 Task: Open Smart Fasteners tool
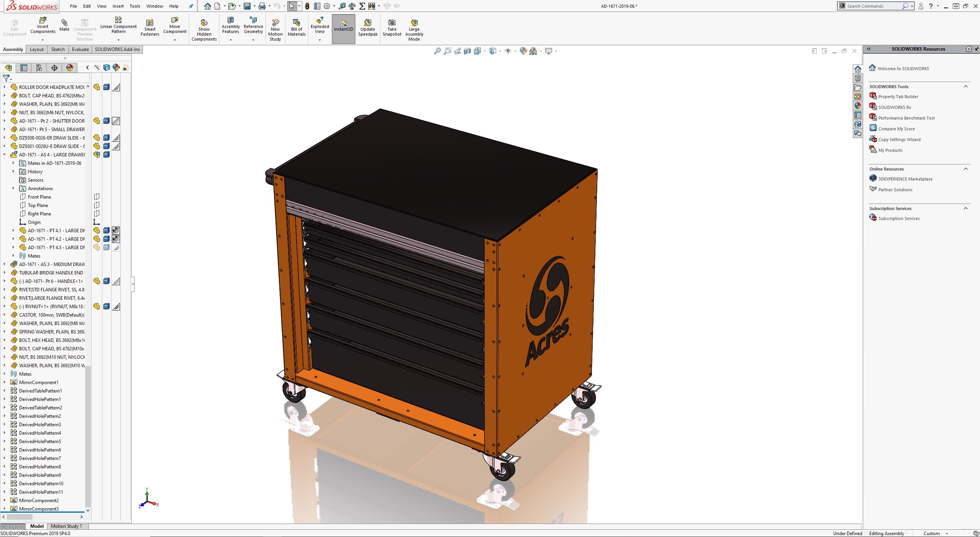pos(150,23)
